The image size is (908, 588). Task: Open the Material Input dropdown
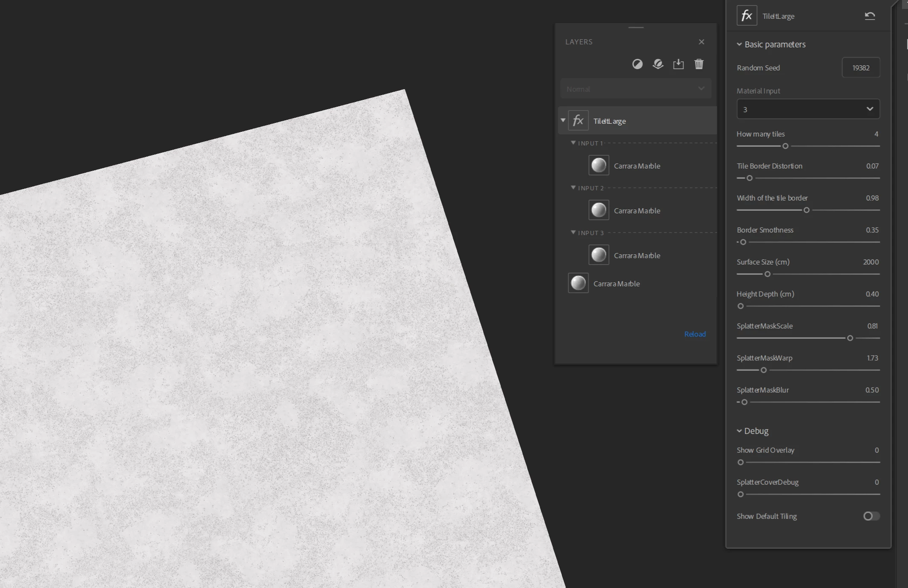[808, 109]
